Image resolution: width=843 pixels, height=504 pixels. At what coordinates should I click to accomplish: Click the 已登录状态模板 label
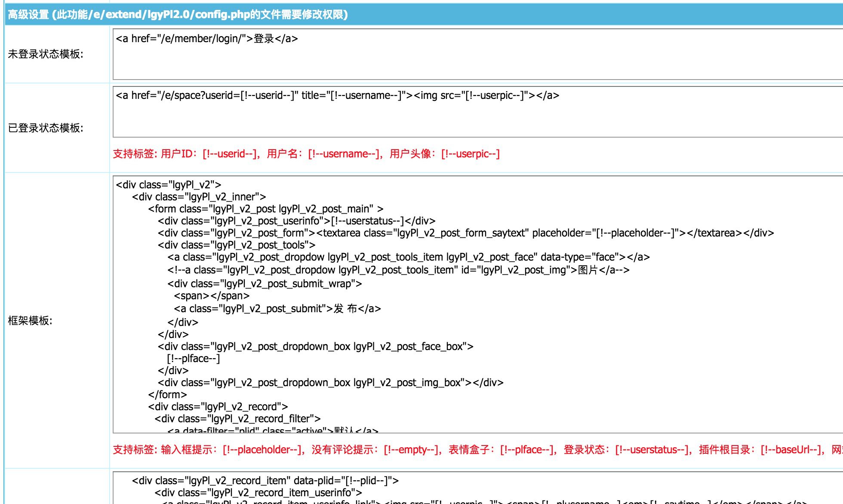pyautogui.click(x=46, y=128)
